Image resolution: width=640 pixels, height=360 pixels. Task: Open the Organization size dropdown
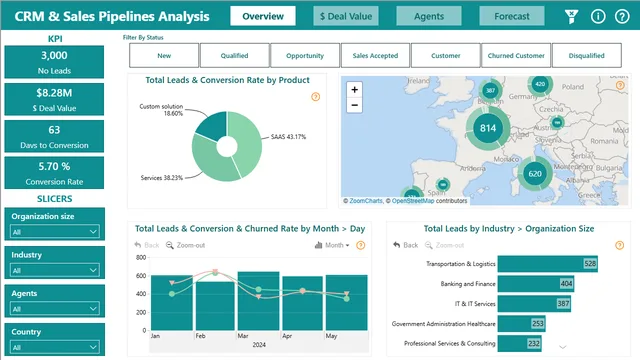[x=54, y=232]
